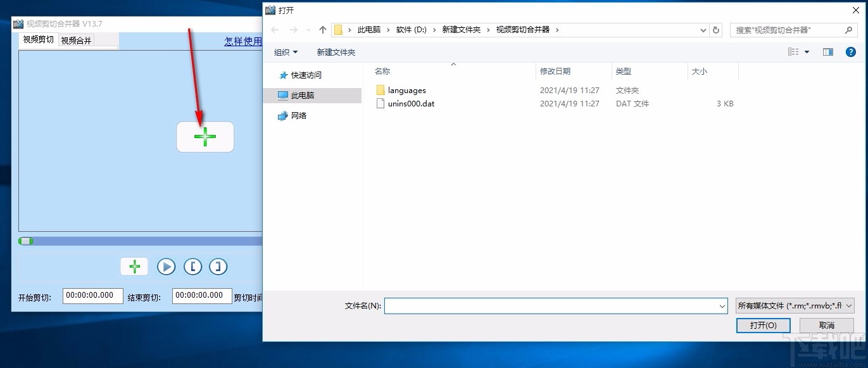Open the 怎样使用 link
Image resolution: width=868 pixels, height=368 pixels.
(x=243, y=41)
